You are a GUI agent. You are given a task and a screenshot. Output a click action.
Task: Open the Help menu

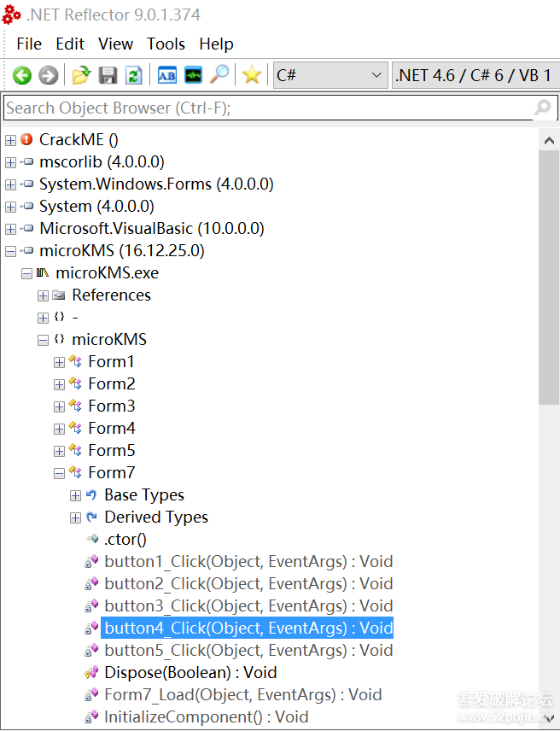tap(216, 44)
